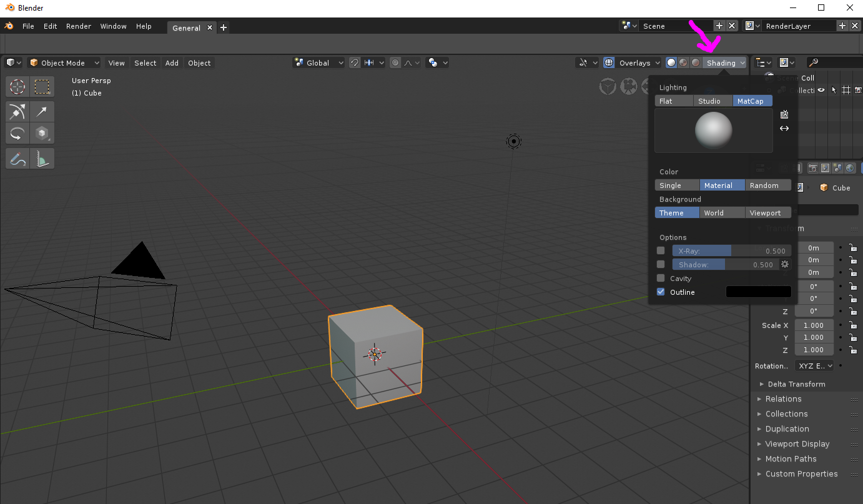Enable the Cavity checkbox
Image resolution: width=863 pixels, height=504 pixels.
(x=661, y=278)
